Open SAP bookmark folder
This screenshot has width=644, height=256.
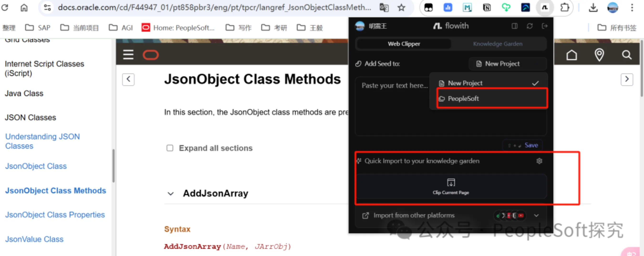point(38,27)
